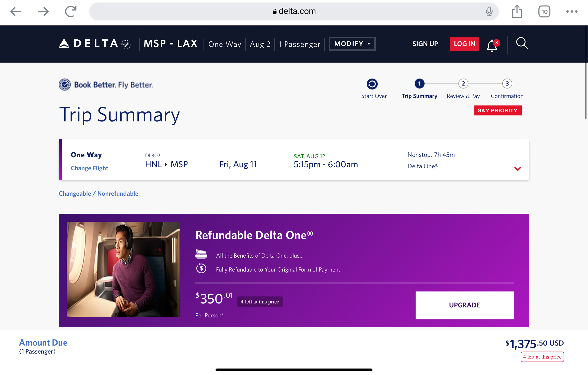Select step 3 Confirmation
588x375 pixels.
pyautogui.click(x=507, y=89)
